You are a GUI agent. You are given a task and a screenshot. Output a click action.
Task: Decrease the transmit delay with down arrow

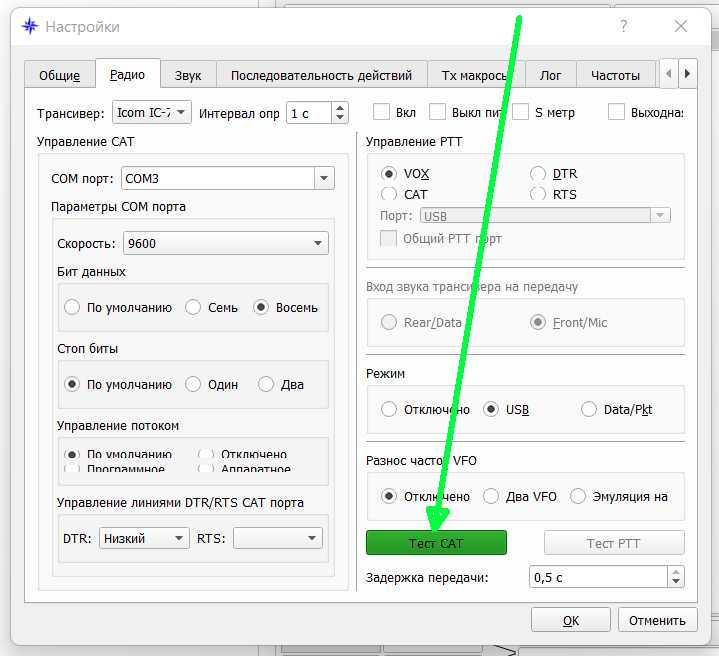[676, 582]
